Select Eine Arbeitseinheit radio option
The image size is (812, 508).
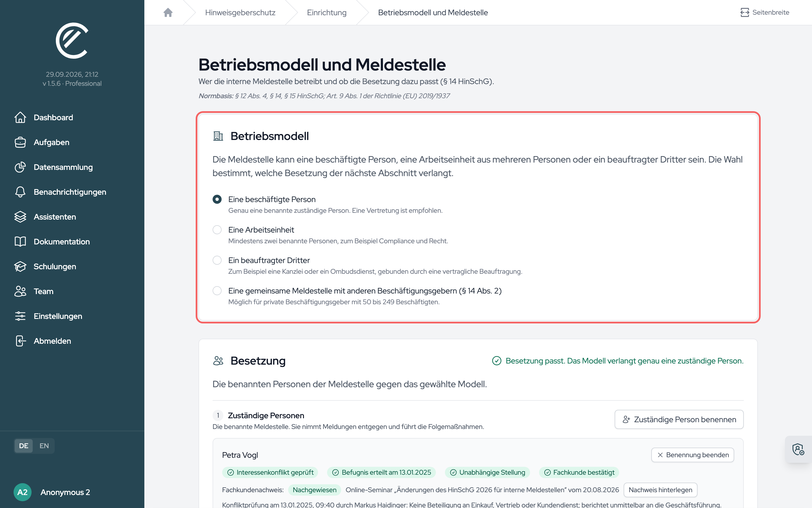pos(217,230)
